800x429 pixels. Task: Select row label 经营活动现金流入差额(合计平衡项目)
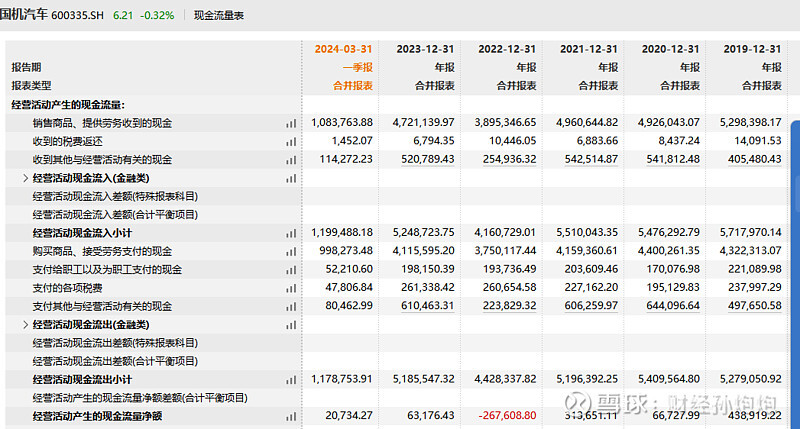(x=115, y=215)
